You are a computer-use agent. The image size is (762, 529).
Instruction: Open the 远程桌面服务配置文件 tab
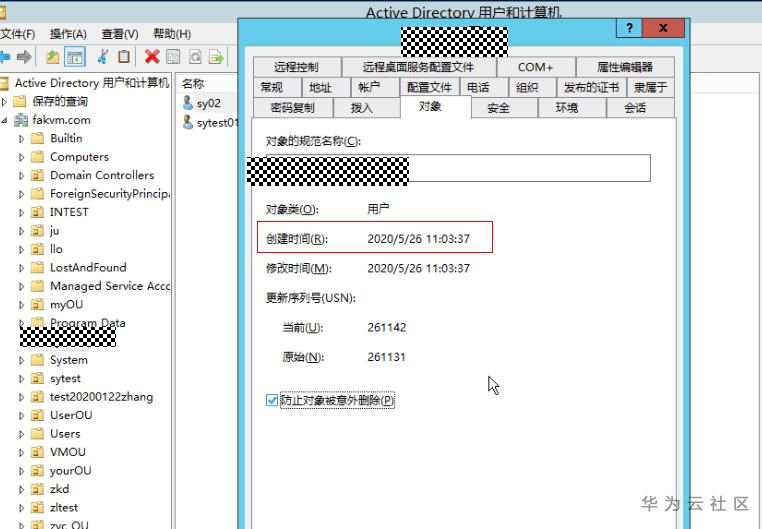coord(418,67)
